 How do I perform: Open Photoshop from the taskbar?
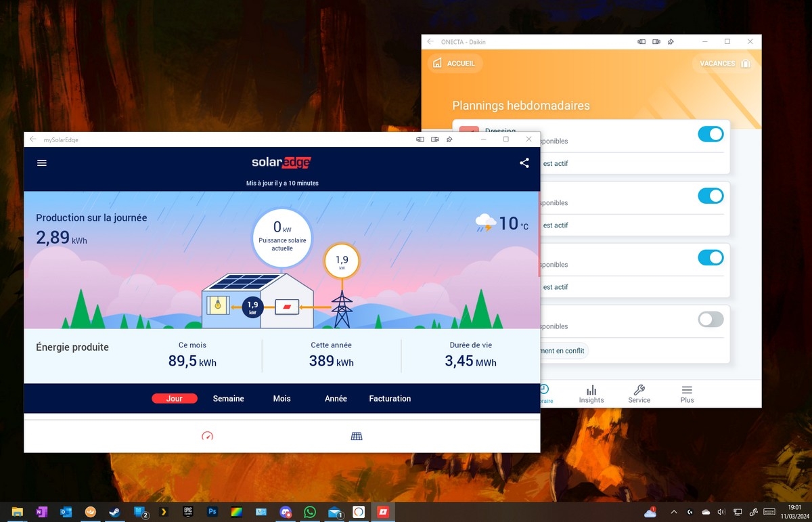(212, 513)
